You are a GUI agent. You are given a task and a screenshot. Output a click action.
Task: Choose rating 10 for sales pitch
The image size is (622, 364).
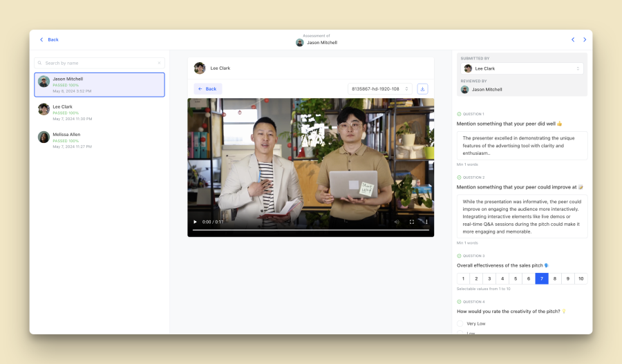[x=581, y=279]
